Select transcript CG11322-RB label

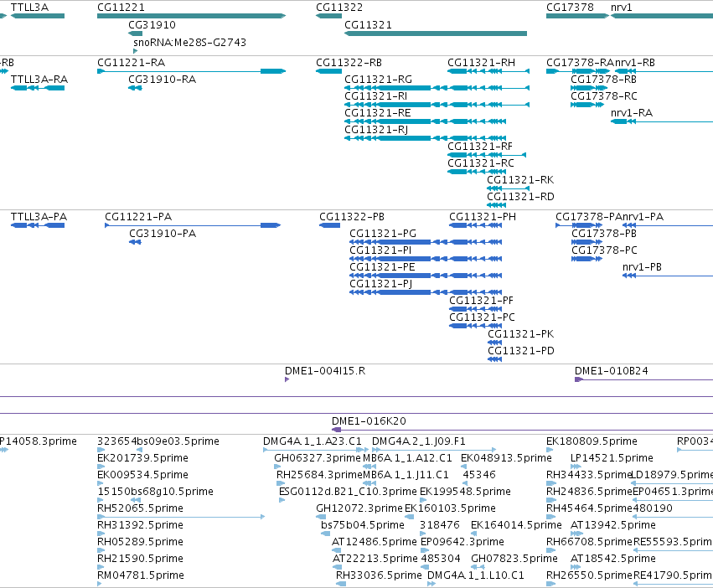349,62
